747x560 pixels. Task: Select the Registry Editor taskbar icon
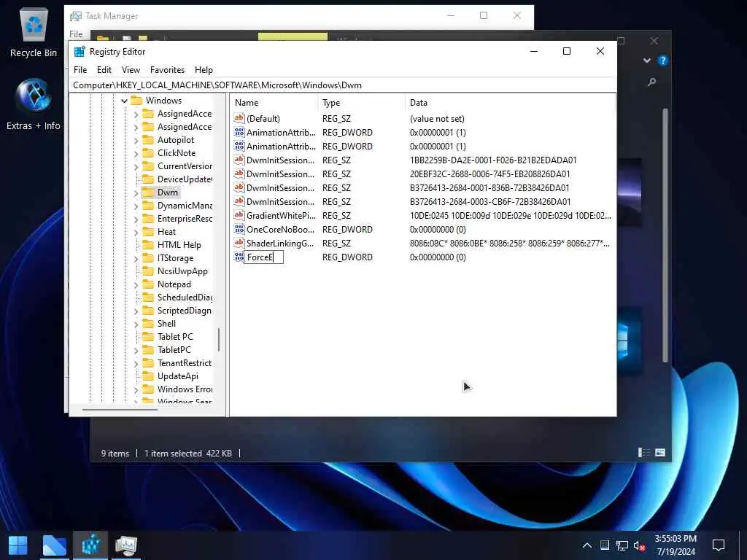pyautogui.click(x=90, y=545)
